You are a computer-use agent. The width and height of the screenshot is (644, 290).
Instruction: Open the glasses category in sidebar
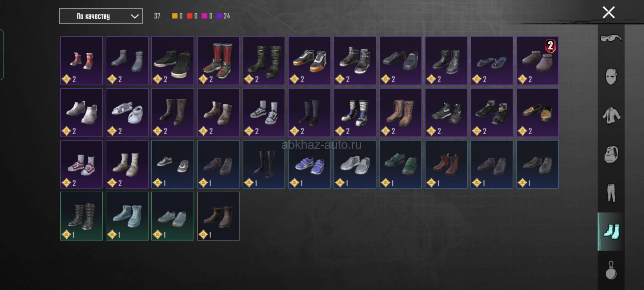tap(611, 38)
